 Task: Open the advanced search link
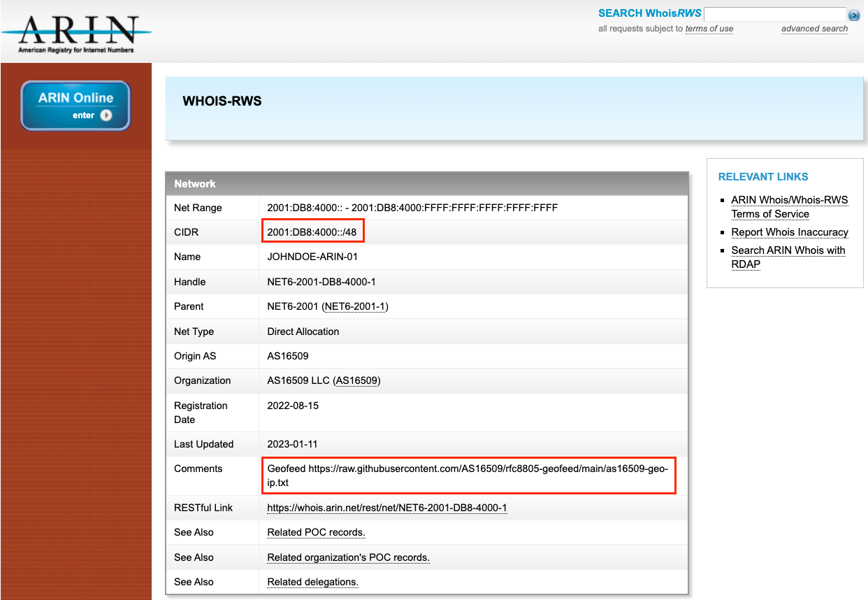point(814,29)
